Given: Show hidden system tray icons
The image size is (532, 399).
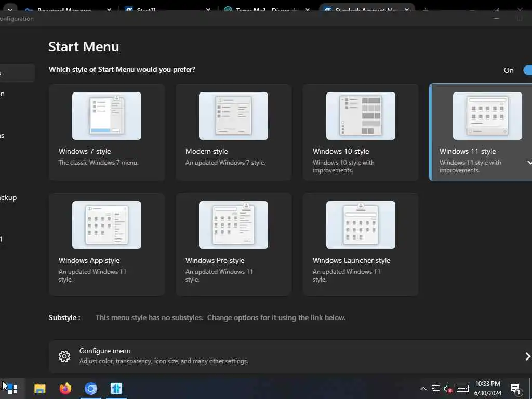Looking at the screenshot, I should pyautogui.click(x=423, y=389).
